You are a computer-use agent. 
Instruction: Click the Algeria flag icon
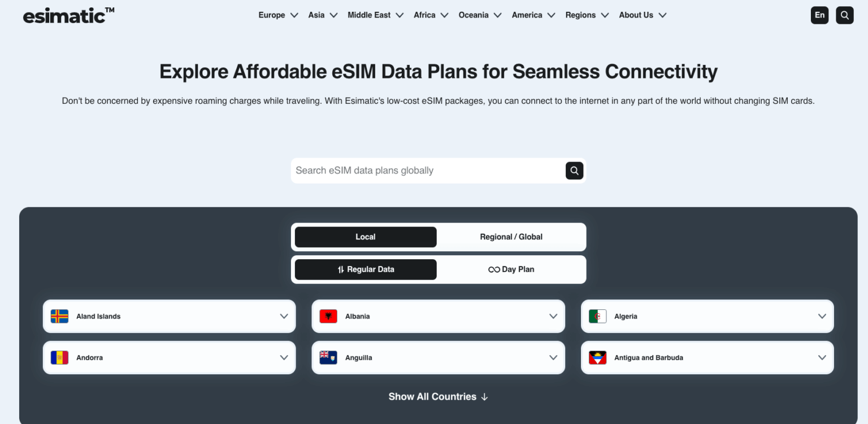click(x=597, y=316)
